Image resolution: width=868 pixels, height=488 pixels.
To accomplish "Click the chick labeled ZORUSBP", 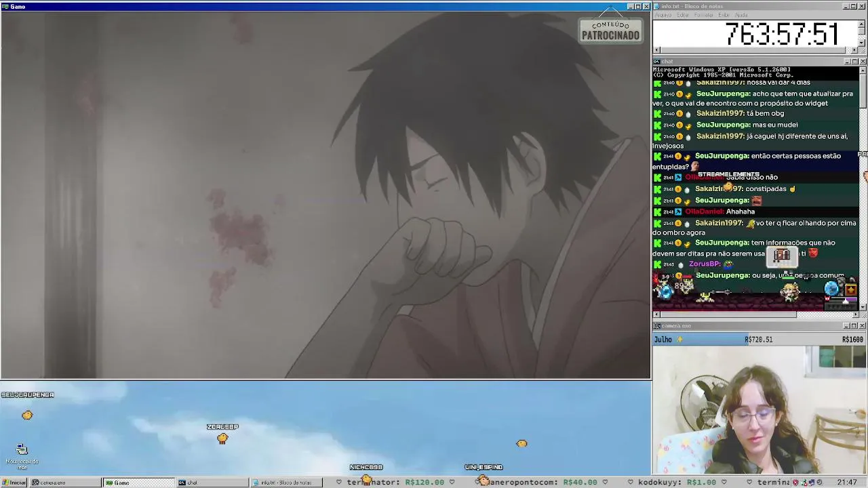I will 222,439.
